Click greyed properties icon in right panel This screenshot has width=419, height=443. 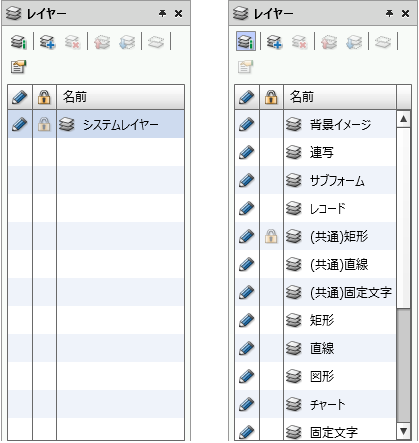(245, 66)
